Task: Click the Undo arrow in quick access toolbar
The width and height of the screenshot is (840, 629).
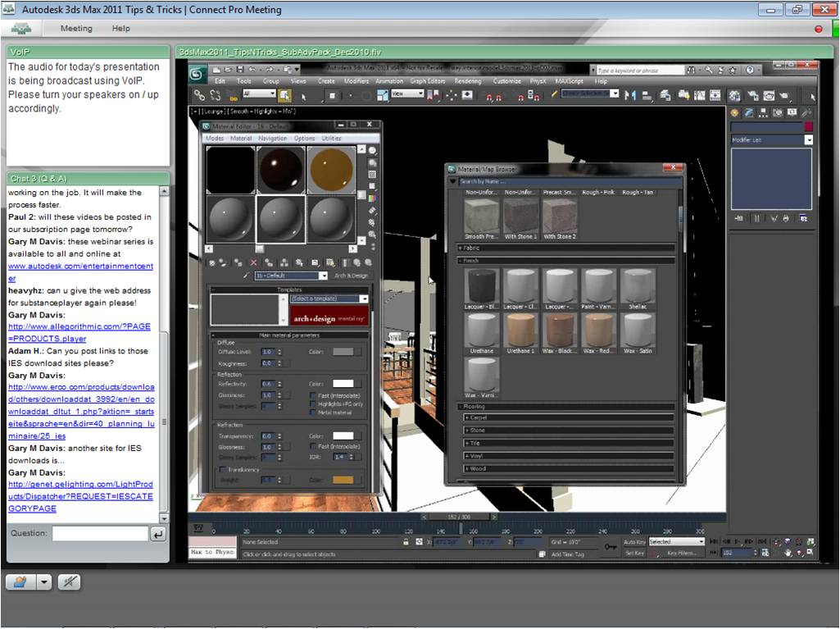Action: click(252, 70)
